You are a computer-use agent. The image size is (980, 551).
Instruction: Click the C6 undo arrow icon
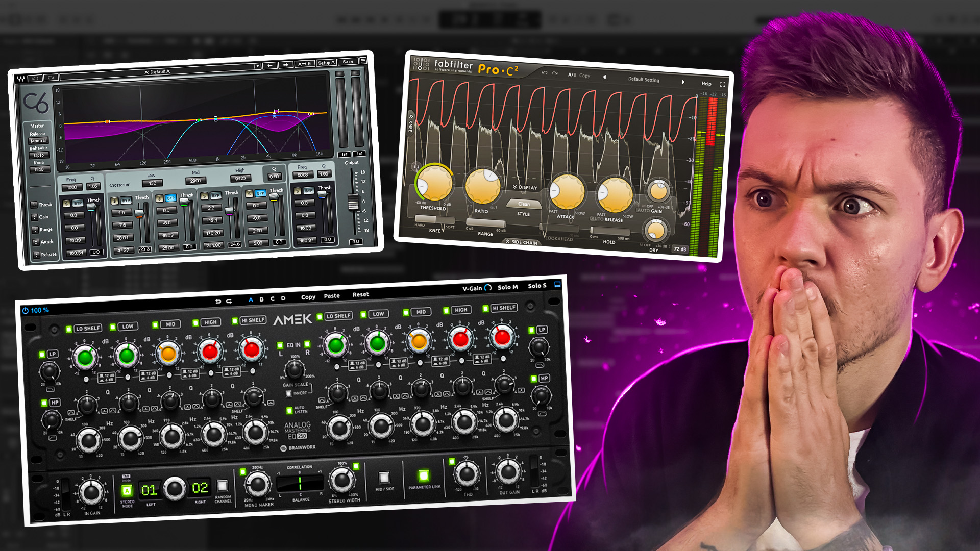[35, 78]
